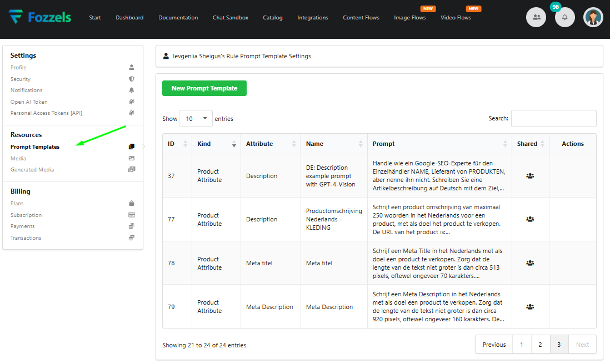Click the Plans bag icon
This screenshot has height=364, width=610.
132,203
